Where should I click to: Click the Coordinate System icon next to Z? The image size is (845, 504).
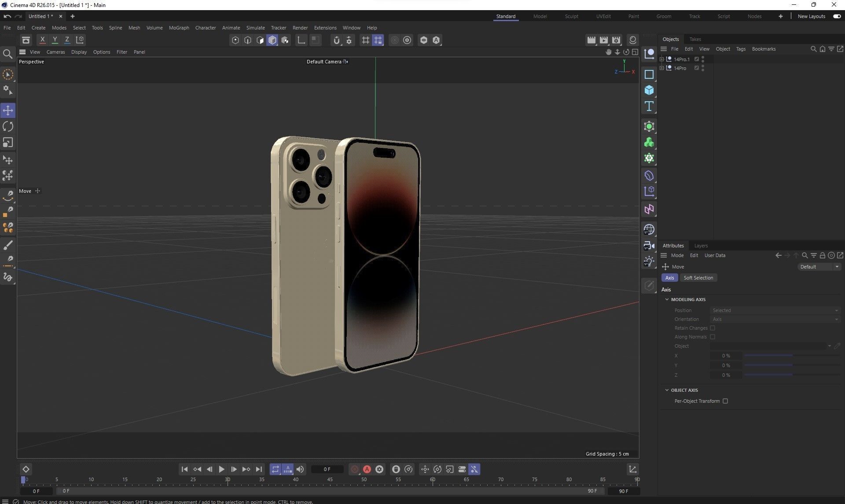[80, 40]
